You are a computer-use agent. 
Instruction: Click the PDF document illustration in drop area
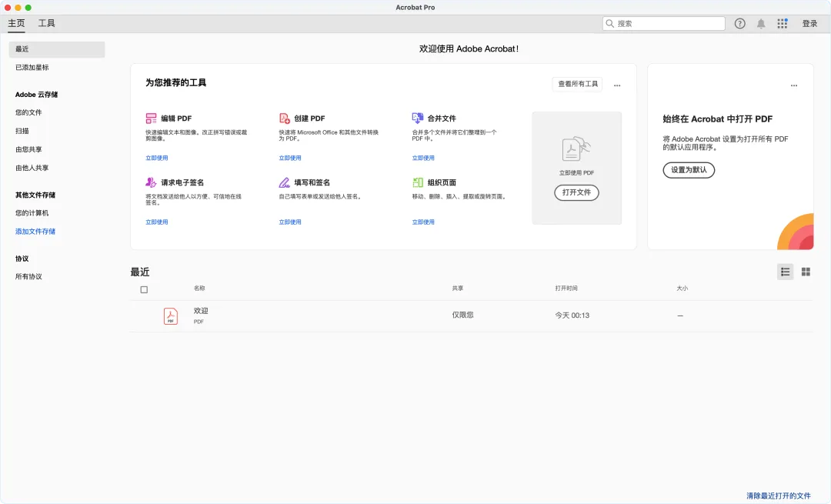tap(576, 149)
